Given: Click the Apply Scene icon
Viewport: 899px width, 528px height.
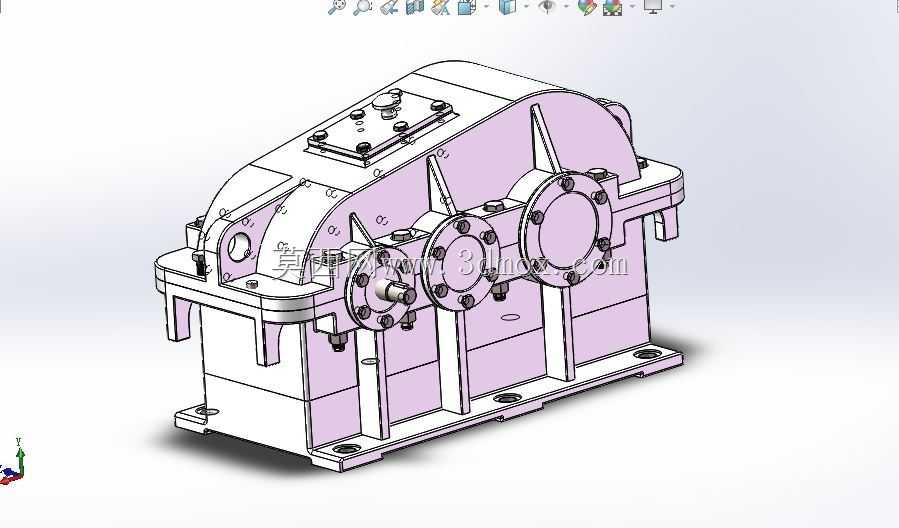Looking at the screenshot, I should pos(612,6).
